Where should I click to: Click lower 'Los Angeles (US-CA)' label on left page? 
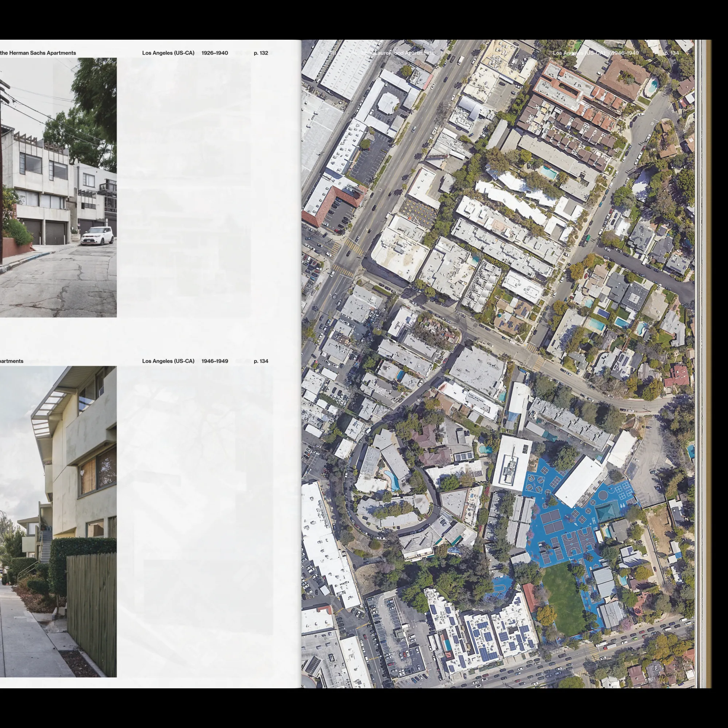point(168,361)
